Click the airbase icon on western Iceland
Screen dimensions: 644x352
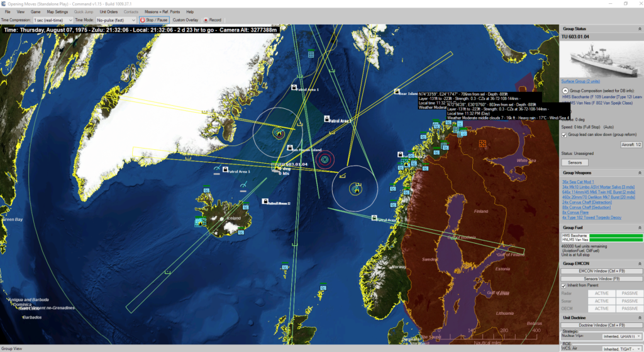[x=201, y=221]
